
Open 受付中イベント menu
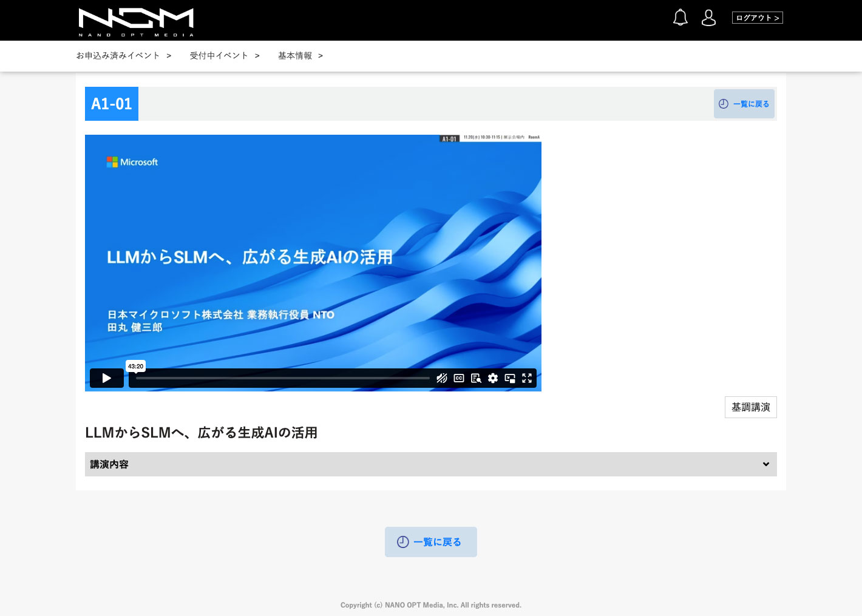tap(224, 56)
